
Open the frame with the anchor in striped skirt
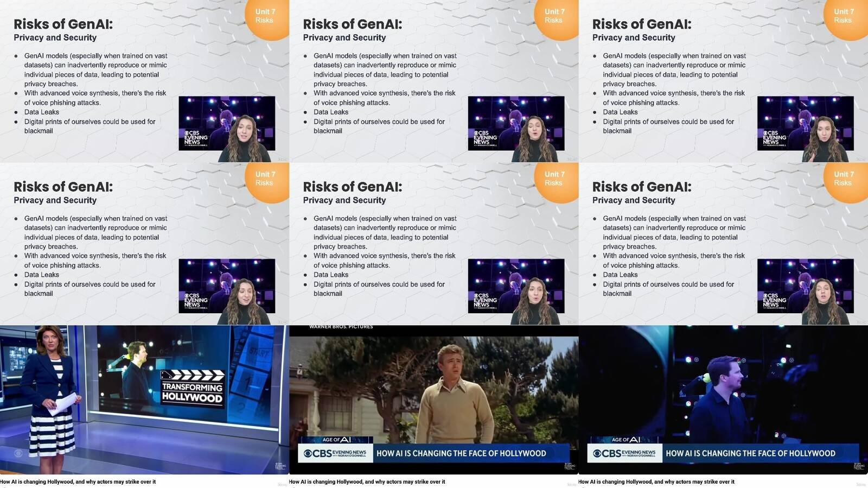(x=144, y=400)
